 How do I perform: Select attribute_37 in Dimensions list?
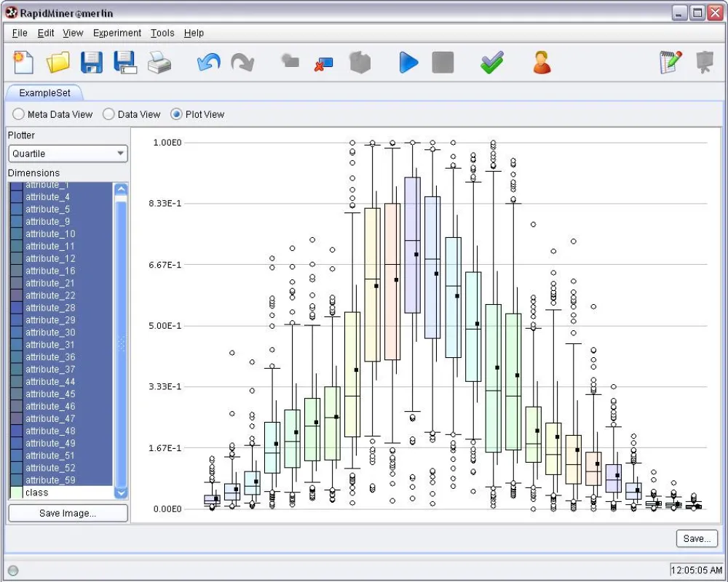61,369
